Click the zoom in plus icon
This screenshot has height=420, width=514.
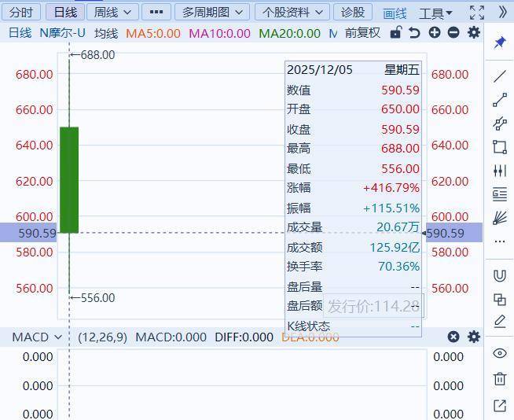click(x=435, y=33)
